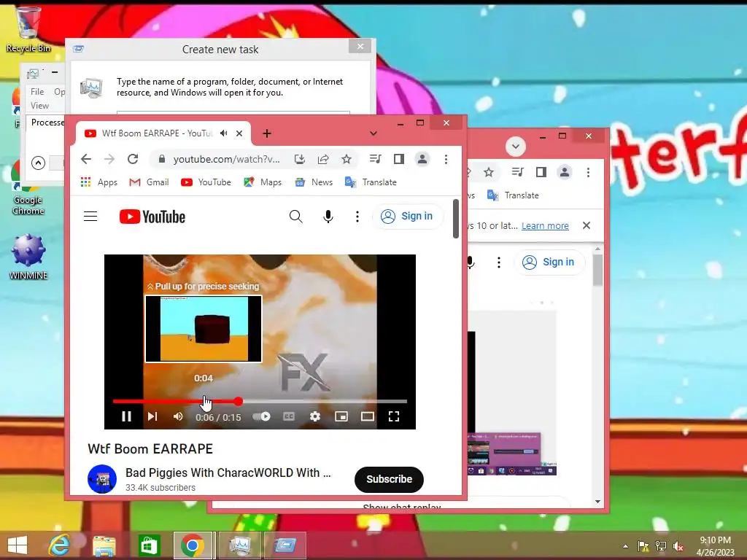Expand tab search dropdown in front Chrome
This screenshot has height=560, width=747.
373,133
